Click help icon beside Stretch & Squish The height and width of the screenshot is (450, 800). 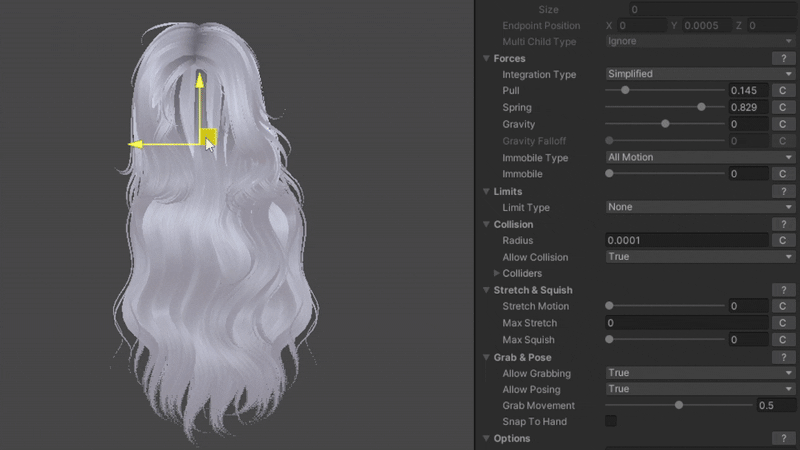point(785,290)
